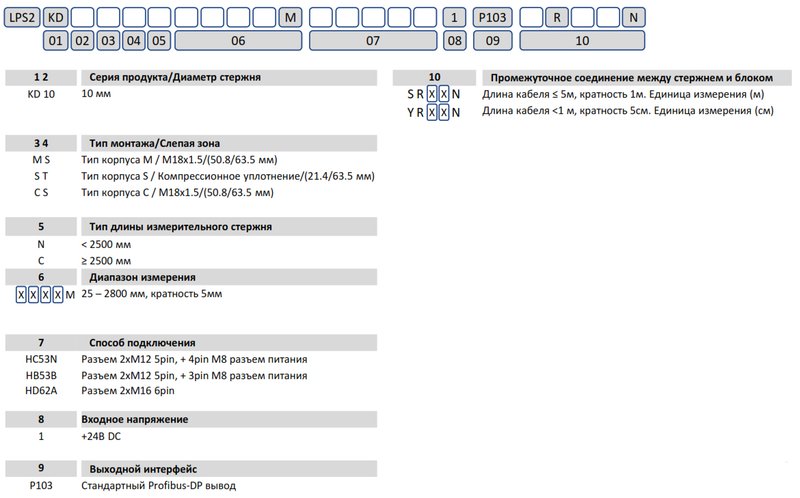Select the P103 box in the top code row

492,18
